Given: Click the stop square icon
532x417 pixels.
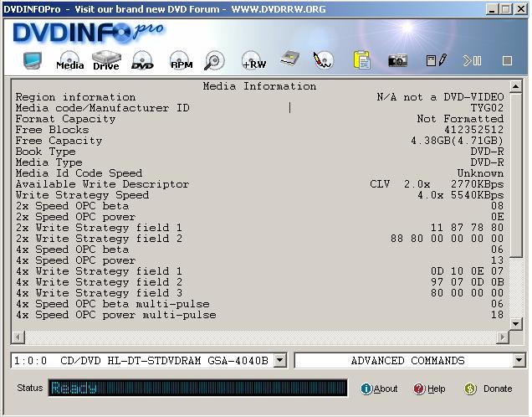Looking at the screenshot, I should click(507, 61).
